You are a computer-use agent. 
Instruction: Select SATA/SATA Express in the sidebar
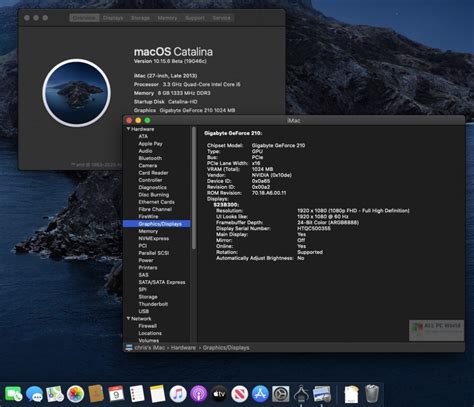[x=162, y=282]
